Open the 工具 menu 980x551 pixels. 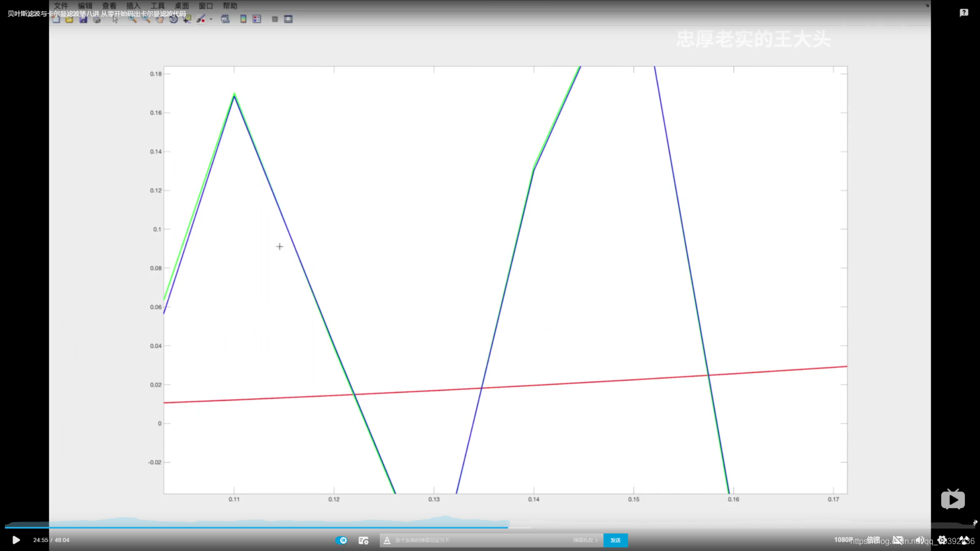click(157, 6)
